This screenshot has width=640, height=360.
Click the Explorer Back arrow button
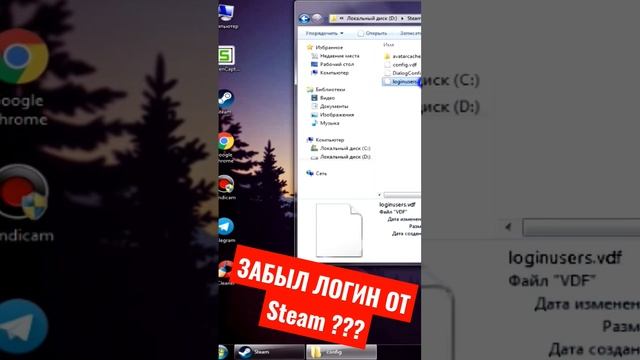[x=304, y=18]
